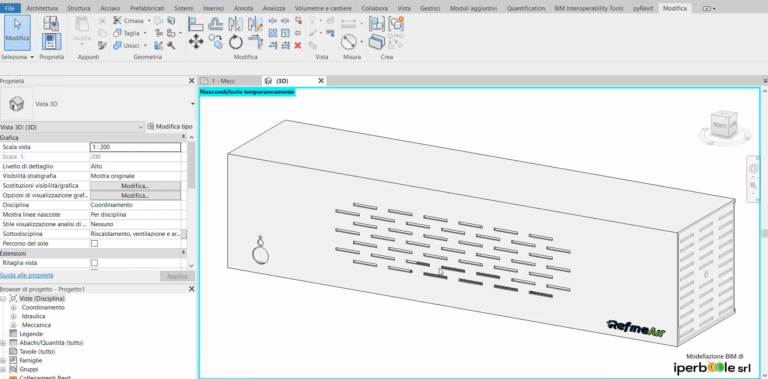768x379 pixels.
Task: Select Mirror - Pick Axis tool
Action: pos(236,23)
